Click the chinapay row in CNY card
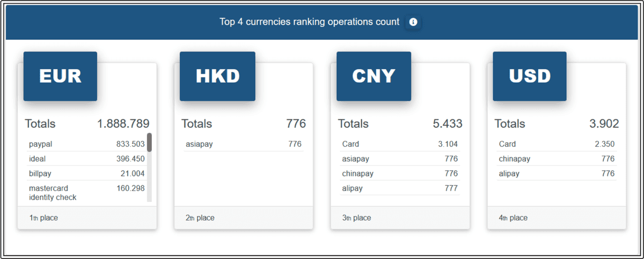The image size is (644, 259). (400, 174)
